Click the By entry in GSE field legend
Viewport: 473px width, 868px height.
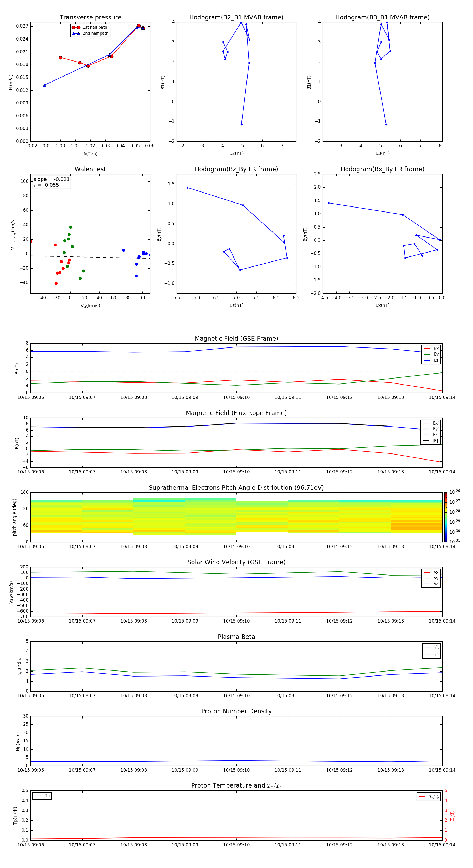tap(431, 355)
